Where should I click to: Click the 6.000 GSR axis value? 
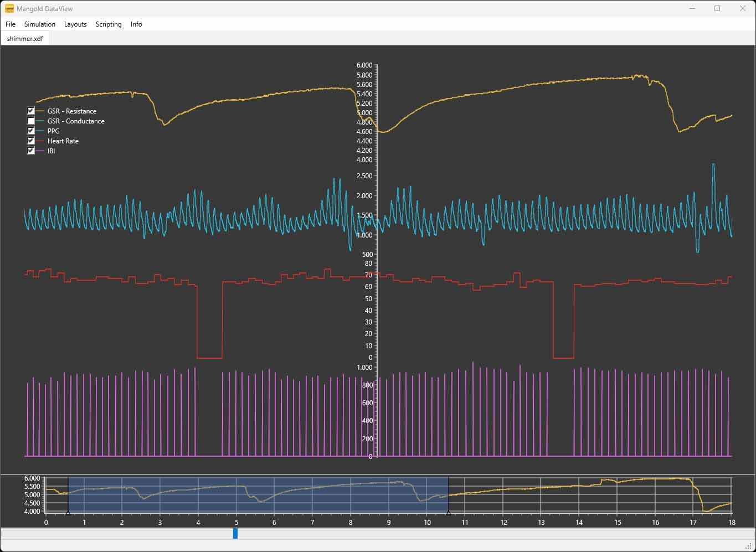coord(364,65)
